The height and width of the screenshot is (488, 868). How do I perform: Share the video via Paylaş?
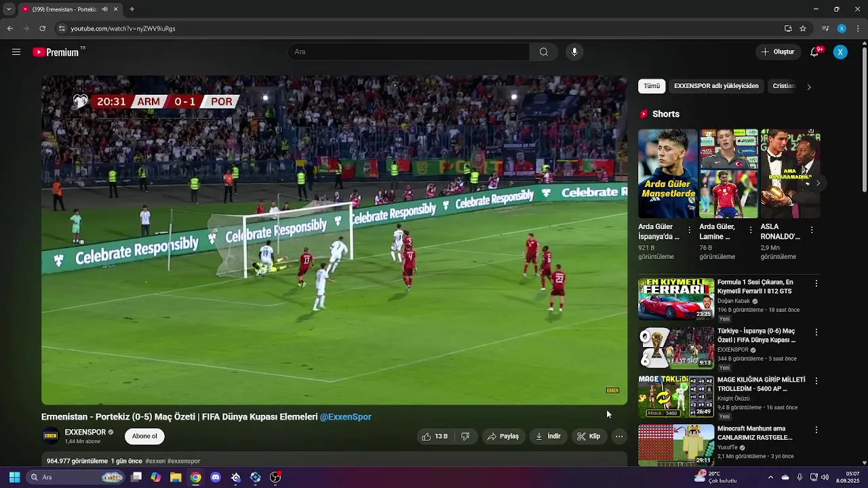[503, 436]
